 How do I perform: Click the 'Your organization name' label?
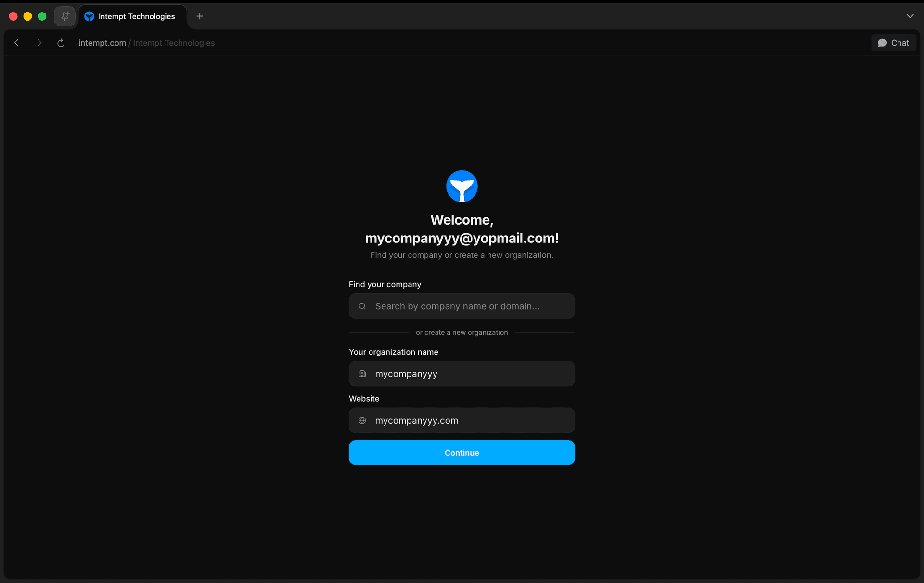tap(394, 352)
